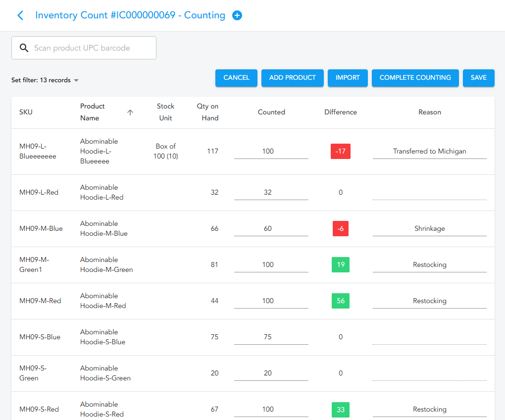Click the search magnifier icon
505x420 pixels.
[23, 48]
